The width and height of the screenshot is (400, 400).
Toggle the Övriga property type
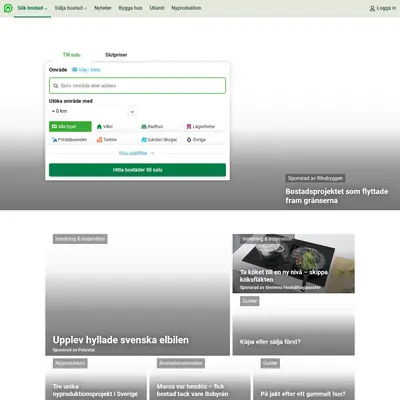(x=205, y=140)
